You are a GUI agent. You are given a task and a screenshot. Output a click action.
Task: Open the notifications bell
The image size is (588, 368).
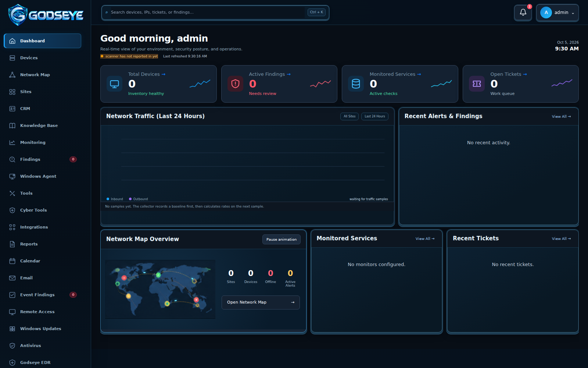tap(523, 13)
